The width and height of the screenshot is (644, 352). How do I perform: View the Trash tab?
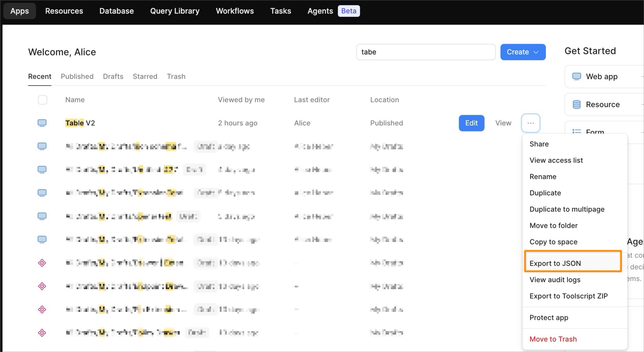(176, 76)
